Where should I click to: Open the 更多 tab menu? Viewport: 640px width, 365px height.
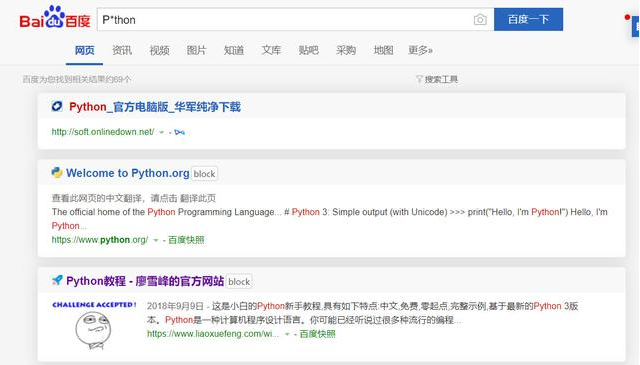click(420, 50)
